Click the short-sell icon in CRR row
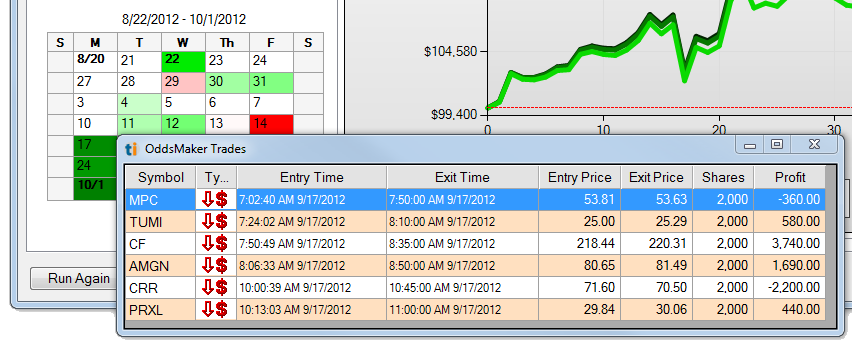The width and height of the screenshot is (852, 363). click(215, 287)
